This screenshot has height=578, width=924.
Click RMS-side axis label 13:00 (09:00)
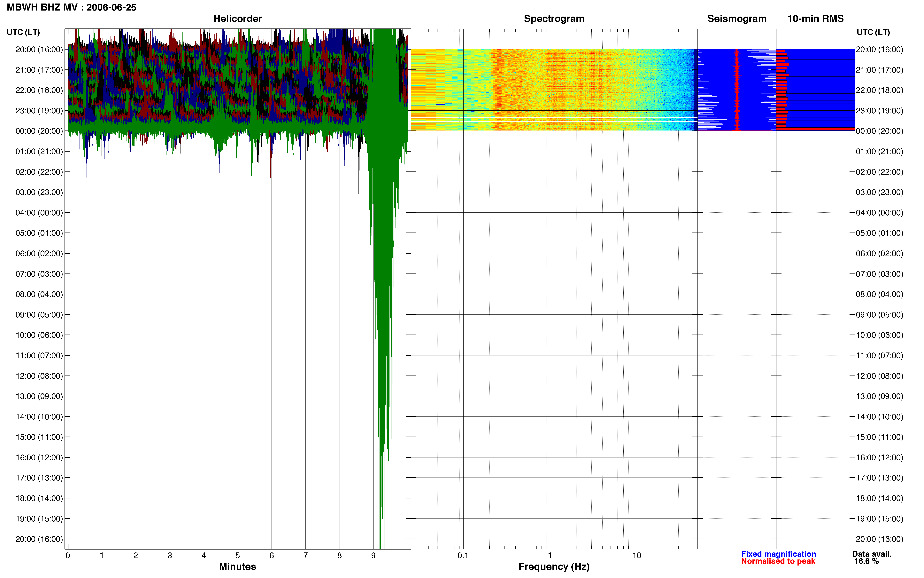[x=879, y=396]
